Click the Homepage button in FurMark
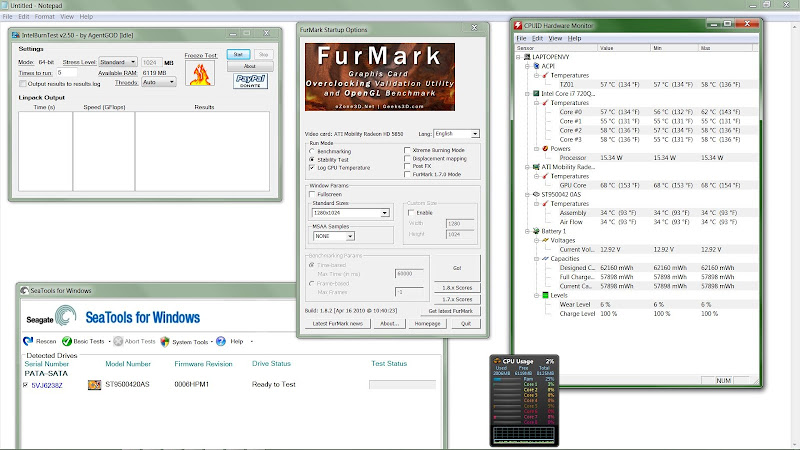 427,323
